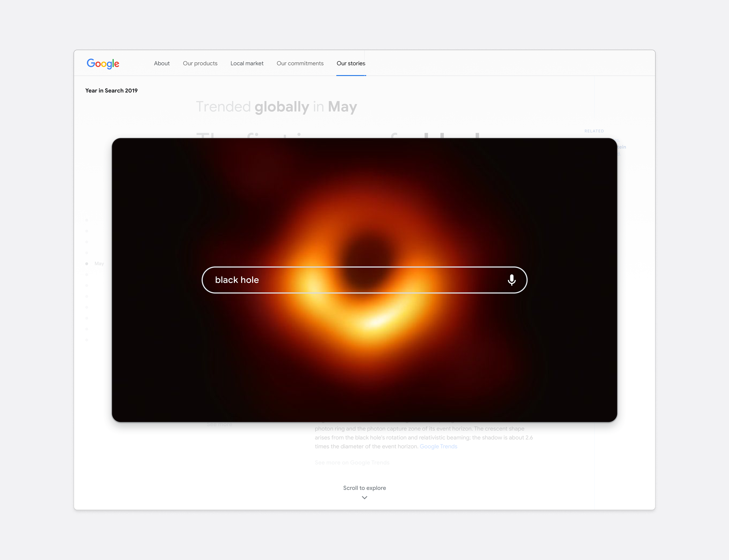Click the Year in Search 2019 heading
Viewport: 729px width, 560px height.
coord(111,91)
